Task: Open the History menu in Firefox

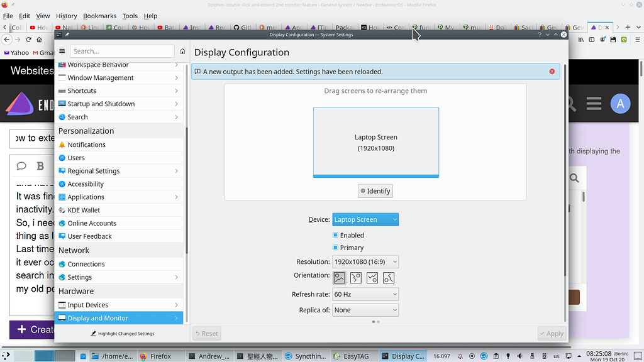Action: point(66,16)
